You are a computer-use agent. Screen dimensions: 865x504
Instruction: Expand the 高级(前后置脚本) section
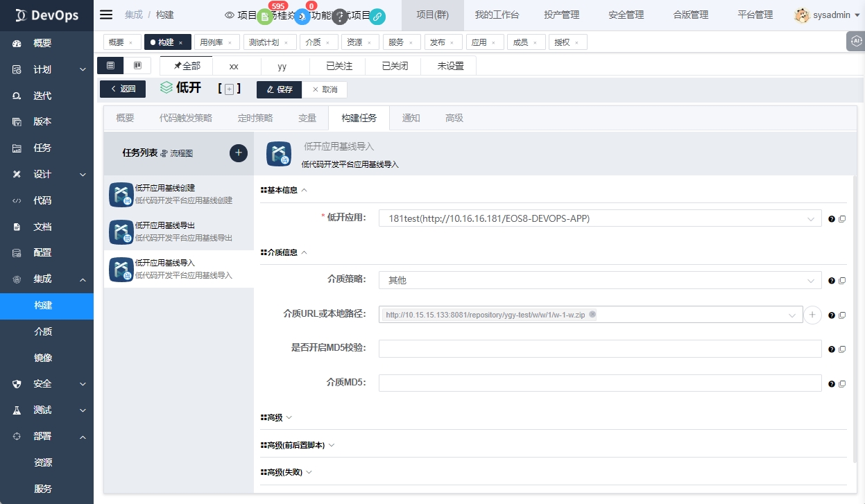(x=298, y=445)
